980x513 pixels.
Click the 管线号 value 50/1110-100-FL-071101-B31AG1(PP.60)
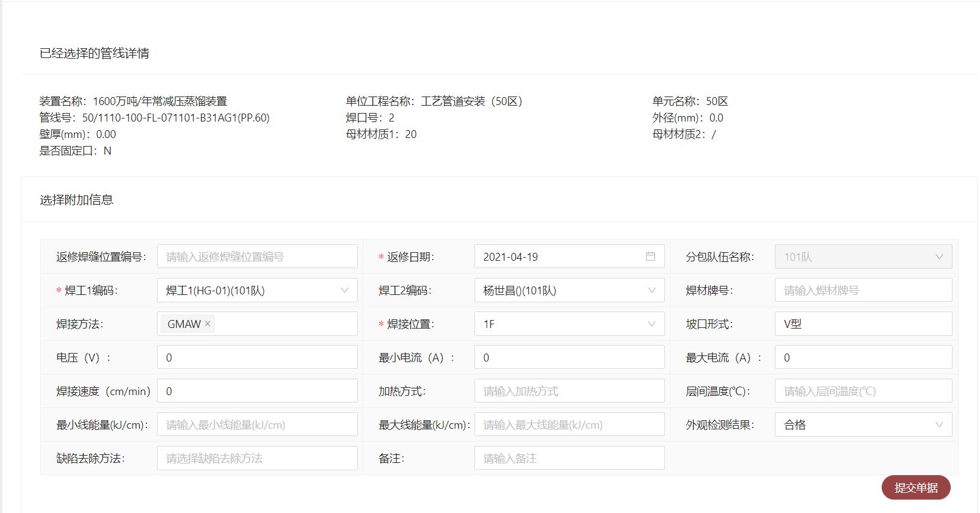click(176, 118)
